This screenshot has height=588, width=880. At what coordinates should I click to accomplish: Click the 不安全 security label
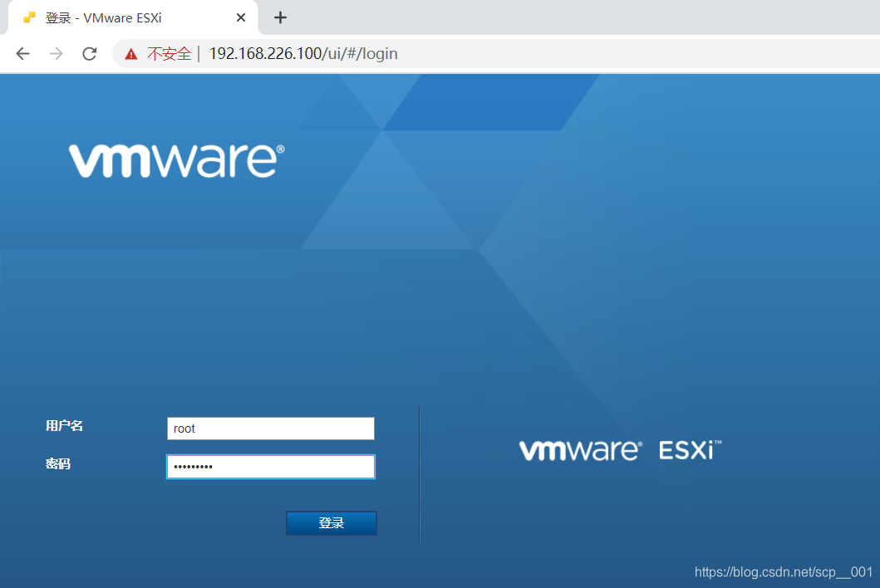[x=169, y=54]
